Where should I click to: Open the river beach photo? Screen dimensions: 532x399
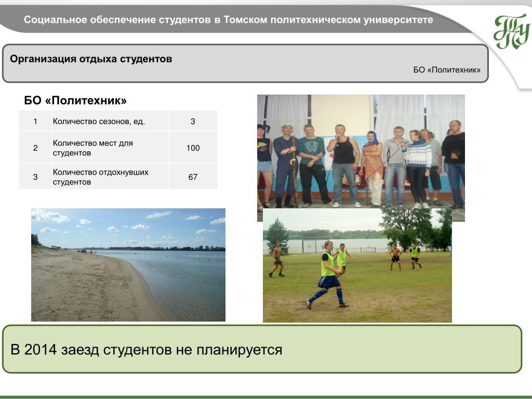128,264
